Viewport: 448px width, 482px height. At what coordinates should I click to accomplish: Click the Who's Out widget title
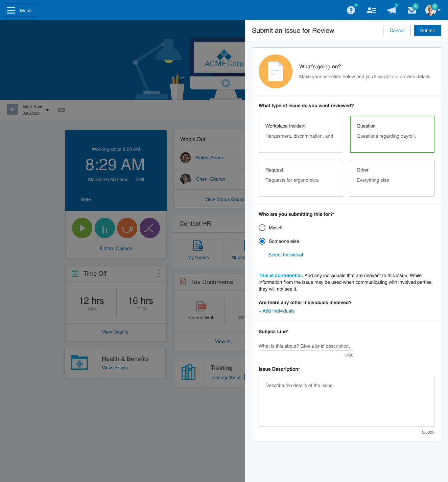[193, 139]
